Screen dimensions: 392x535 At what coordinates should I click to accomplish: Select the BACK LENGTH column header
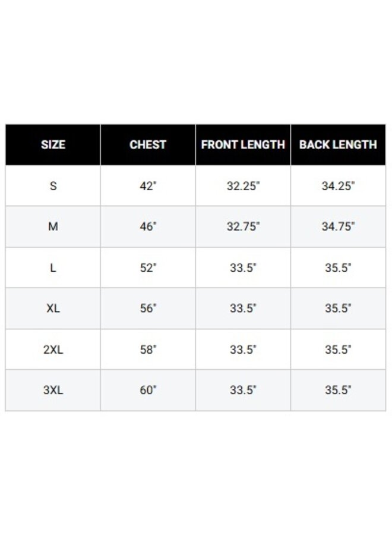(x=338, y=144)
